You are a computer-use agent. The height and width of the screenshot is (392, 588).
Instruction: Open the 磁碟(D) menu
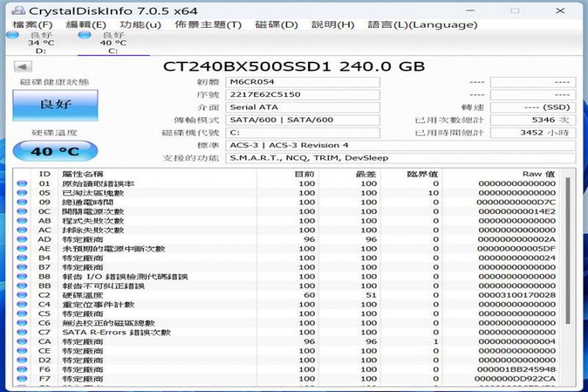(x=276, y=25)
